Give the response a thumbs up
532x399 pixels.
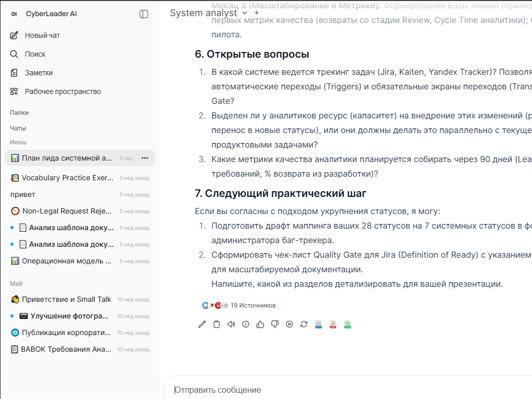coord(260,324)
